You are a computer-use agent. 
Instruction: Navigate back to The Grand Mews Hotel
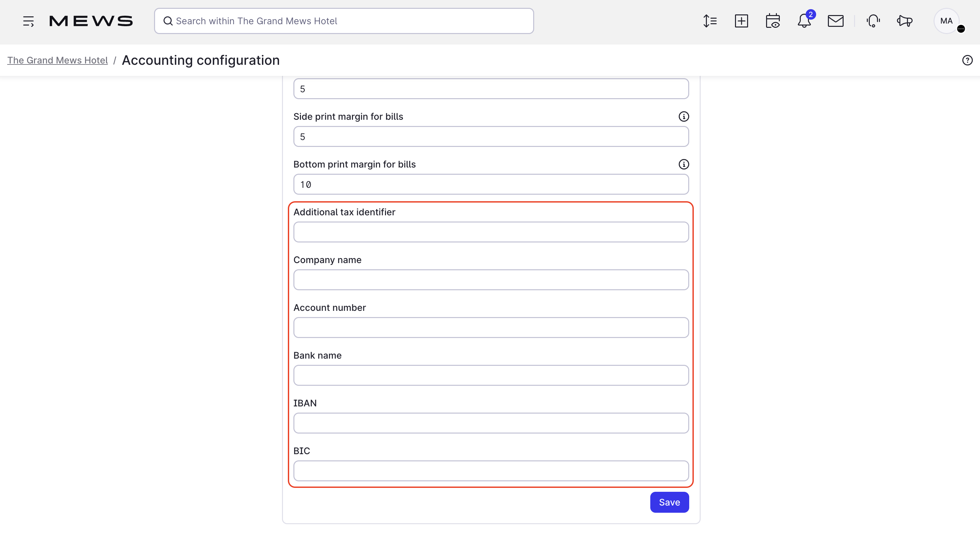coord(58,60)
